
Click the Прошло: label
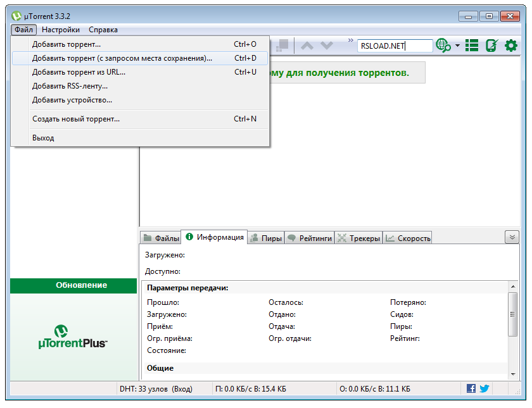coord(163,302)
